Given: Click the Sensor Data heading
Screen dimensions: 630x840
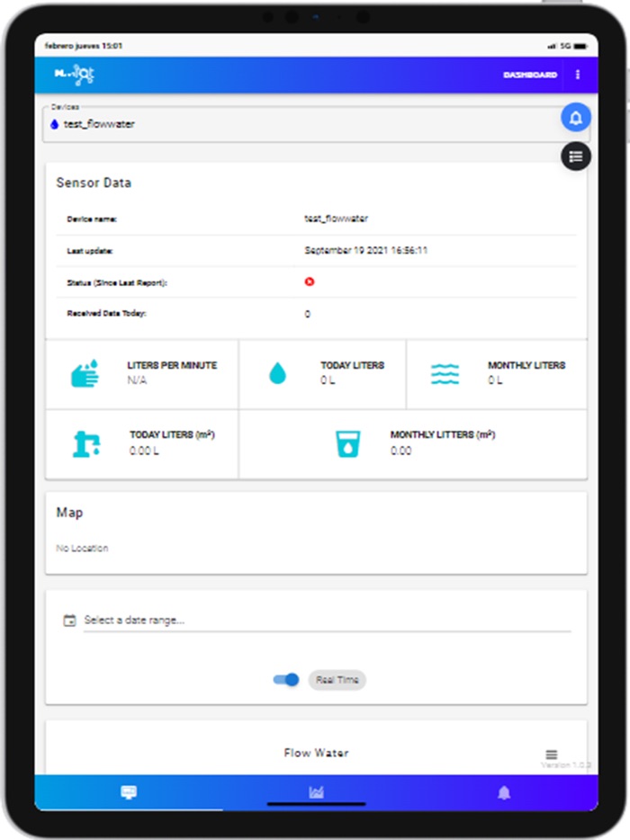Looking at the screenshot, I should [94, 183].
